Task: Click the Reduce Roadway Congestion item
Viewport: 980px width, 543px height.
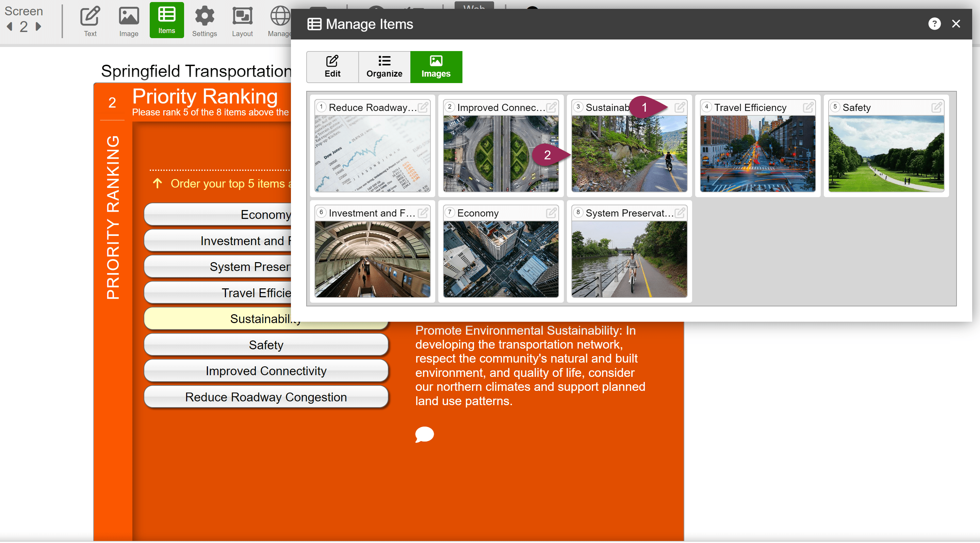Action: click(266, 397)
